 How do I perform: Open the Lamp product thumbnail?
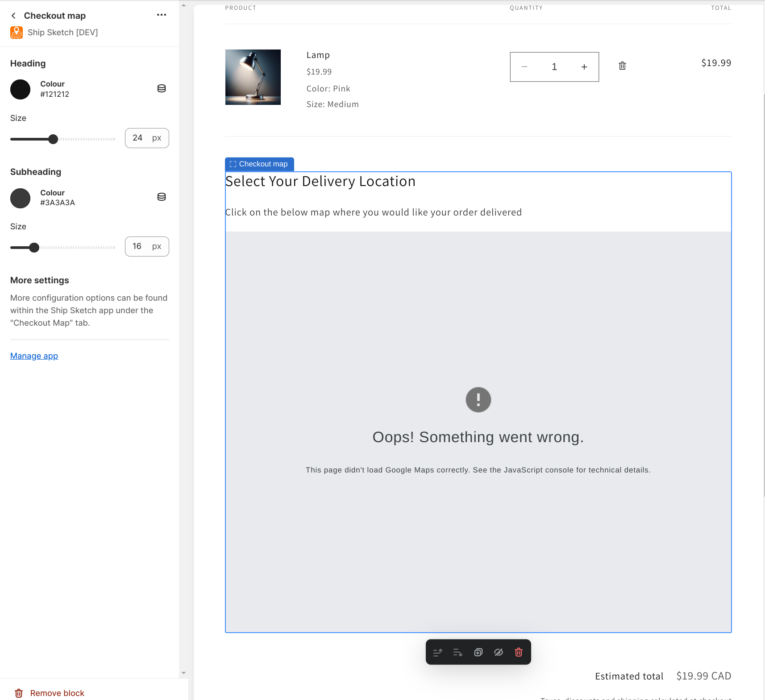[x=253, y=77]
